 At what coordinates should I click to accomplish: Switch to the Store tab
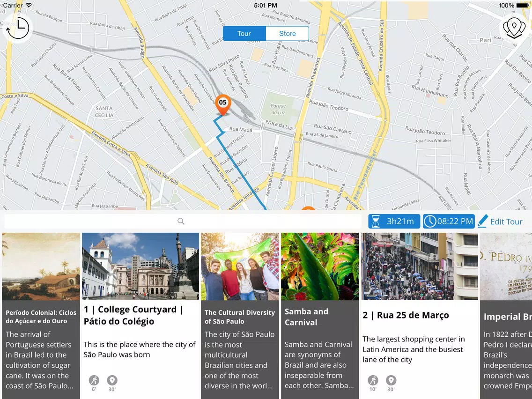point(288,34)
